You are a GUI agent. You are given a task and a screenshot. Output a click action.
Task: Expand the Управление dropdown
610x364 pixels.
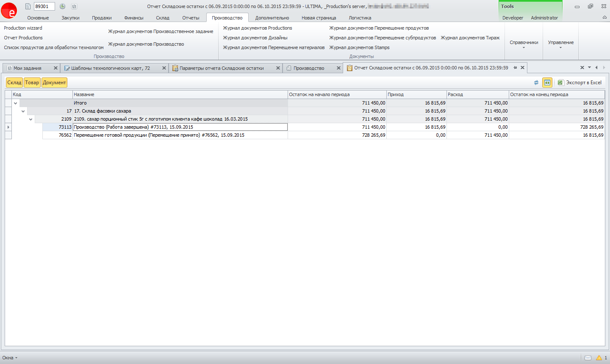pos(560,44)
